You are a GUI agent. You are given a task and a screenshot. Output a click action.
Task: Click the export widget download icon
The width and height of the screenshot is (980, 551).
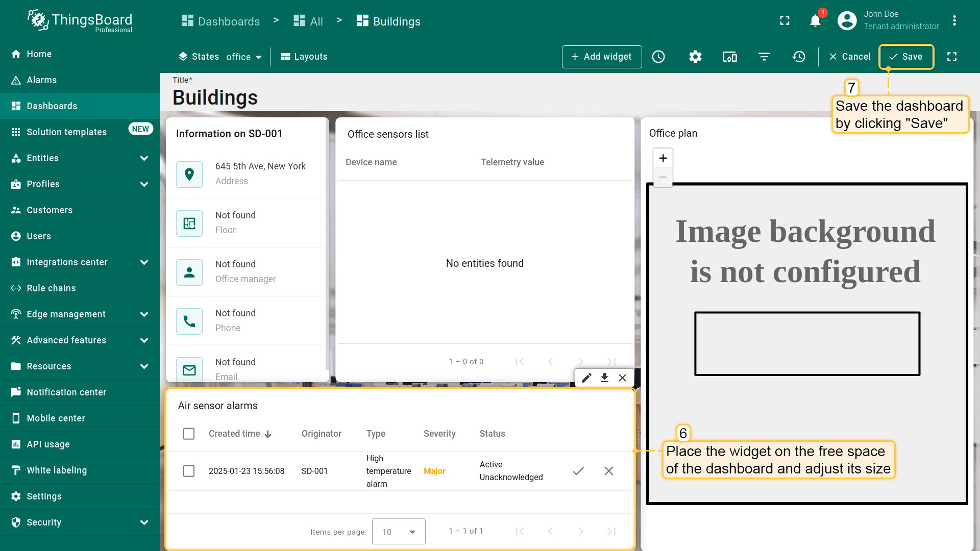[604, 378]
